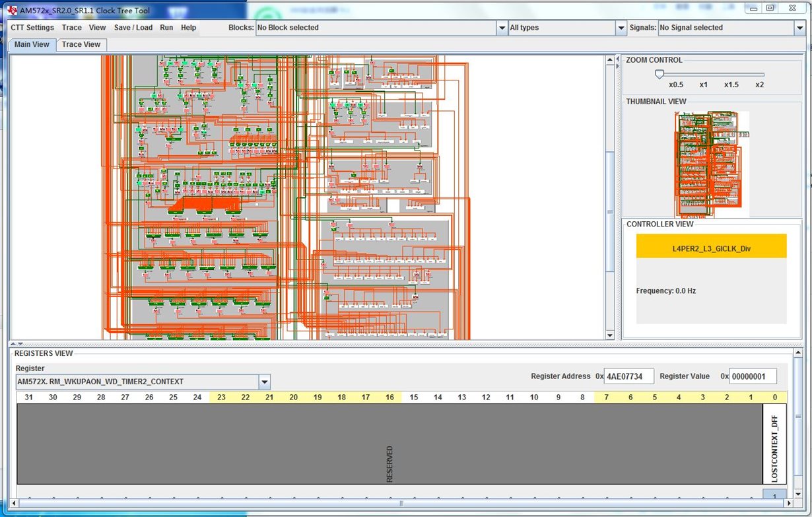Open the Register selection dropdown

point(265,382)
